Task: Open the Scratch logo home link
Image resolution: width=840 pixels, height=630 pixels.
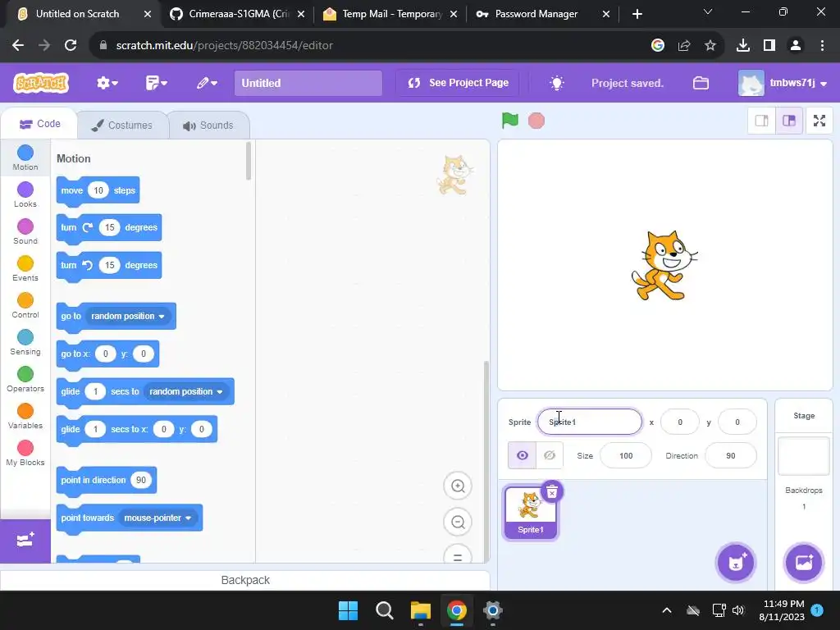Action: [41, 83]
